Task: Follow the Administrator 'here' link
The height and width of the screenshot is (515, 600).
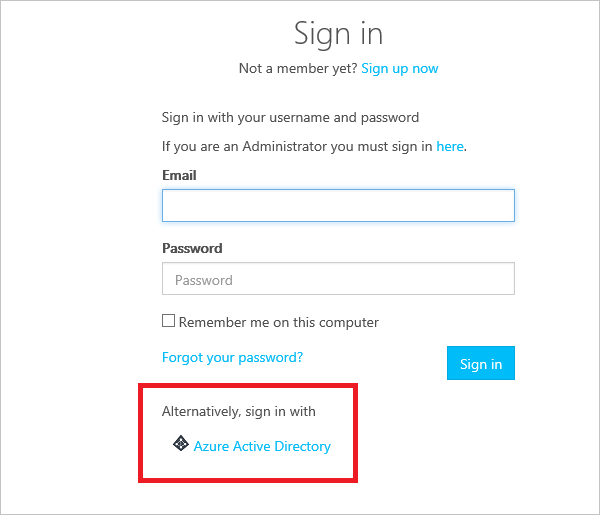Action: click(x=449, y=146)
